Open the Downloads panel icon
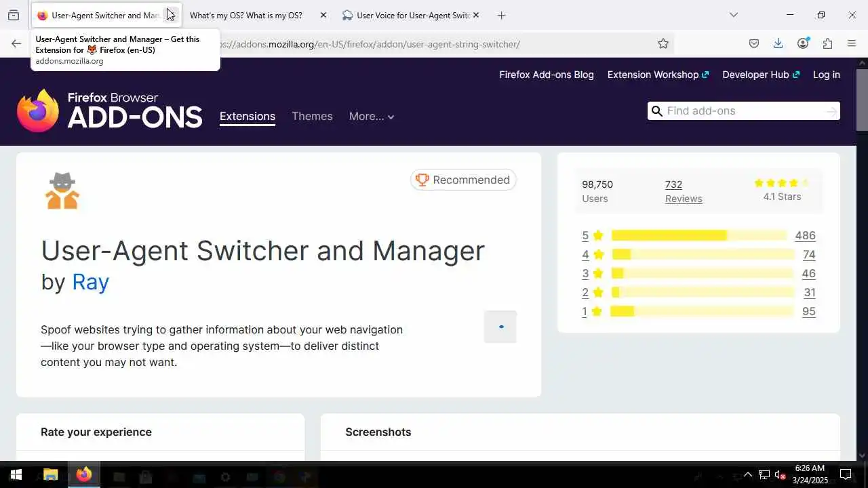 (x=778, y=43)
